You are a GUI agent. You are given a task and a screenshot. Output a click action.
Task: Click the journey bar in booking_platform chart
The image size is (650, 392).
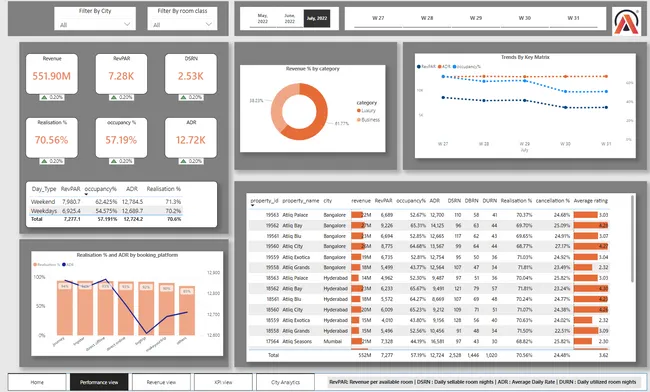pos(65,308)
